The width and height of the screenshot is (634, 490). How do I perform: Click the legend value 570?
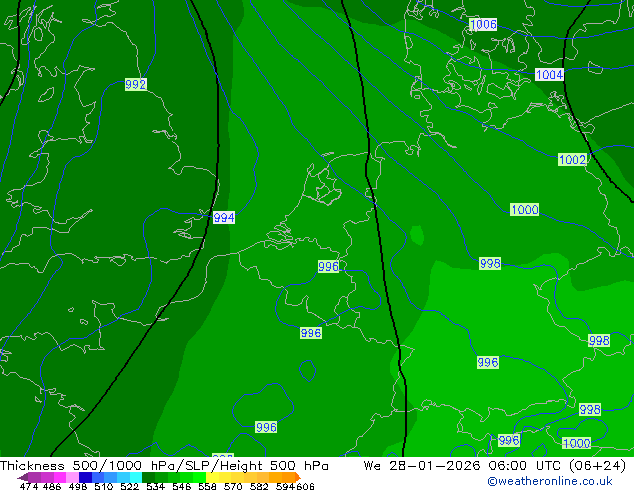coord(233,486)
